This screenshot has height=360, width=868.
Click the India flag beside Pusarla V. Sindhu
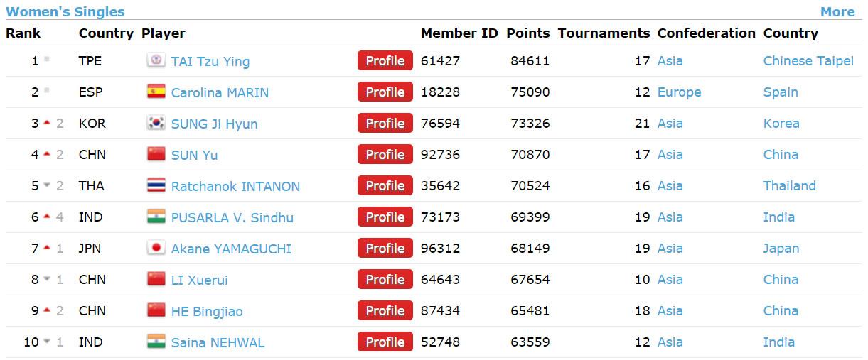156,217
